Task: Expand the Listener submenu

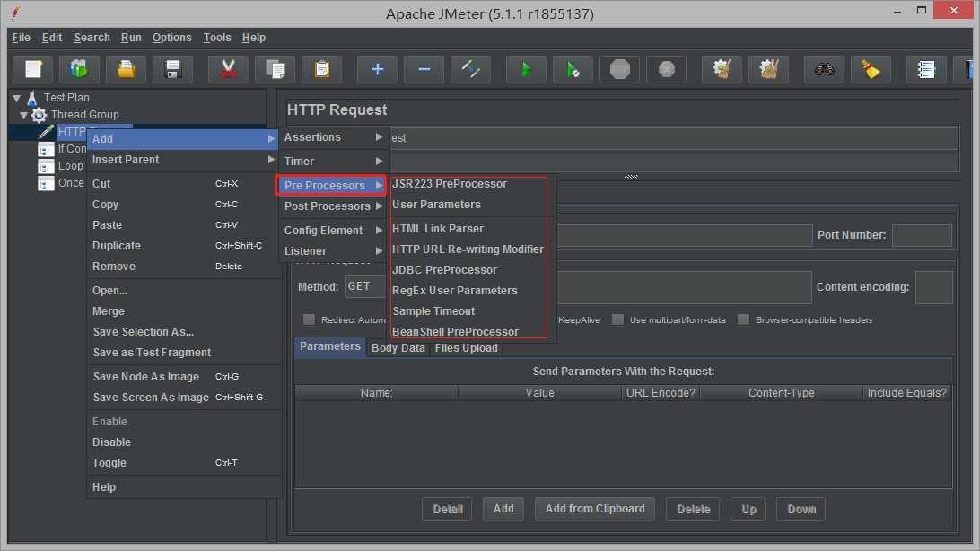Action: (x=332, y=251)
